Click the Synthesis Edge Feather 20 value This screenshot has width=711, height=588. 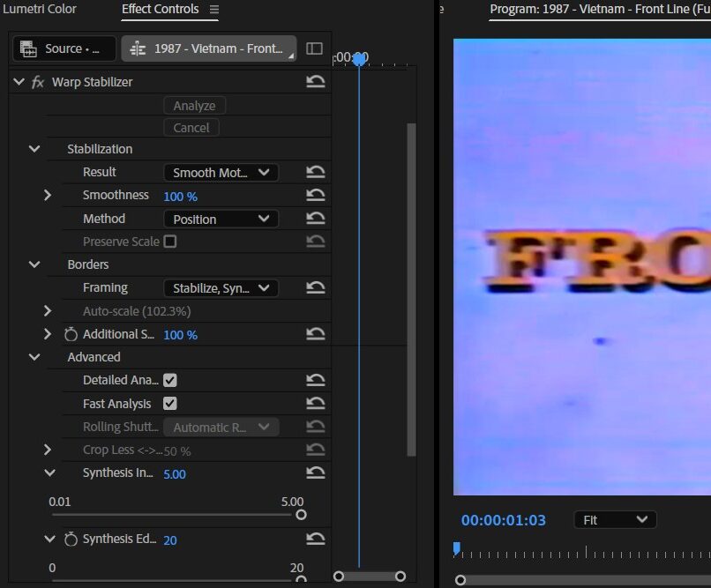point(170,540)
